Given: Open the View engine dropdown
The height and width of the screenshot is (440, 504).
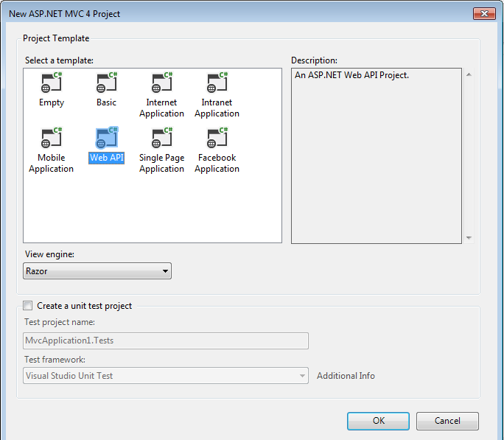Looking at the screenshot, I should pyautogui.click(x=97, y=271).
